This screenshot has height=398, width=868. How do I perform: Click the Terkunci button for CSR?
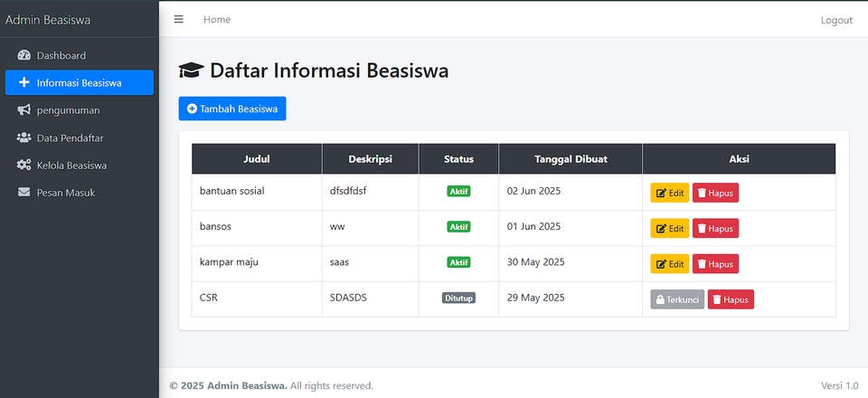[x=677, y=299]
